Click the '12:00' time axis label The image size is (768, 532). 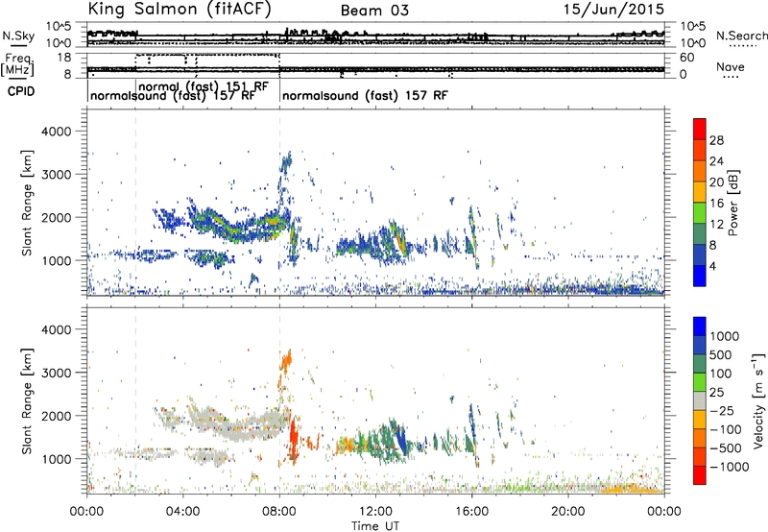pyautogui.click(x=375, y=512)
